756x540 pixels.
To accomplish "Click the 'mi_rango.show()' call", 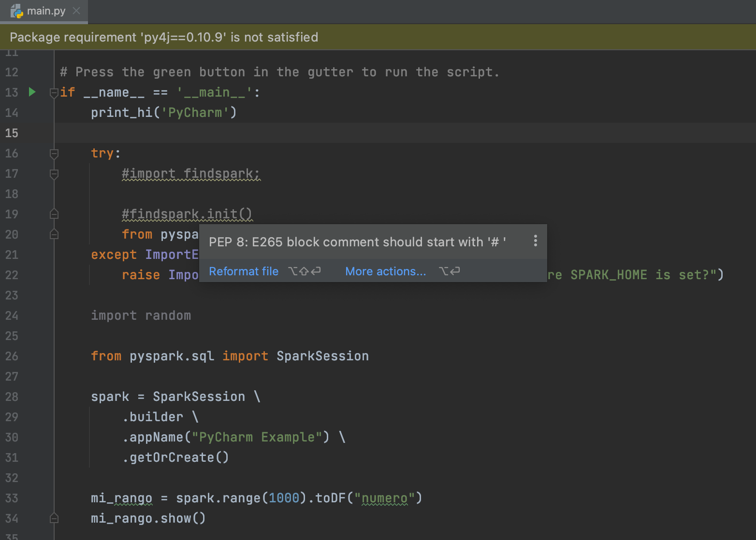I will pos(148,518).
